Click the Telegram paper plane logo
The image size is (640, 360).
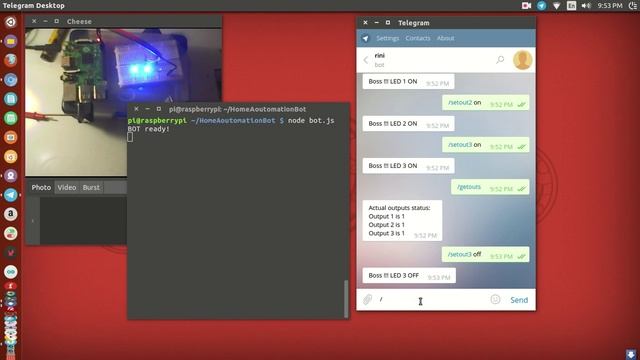(365, 38)
